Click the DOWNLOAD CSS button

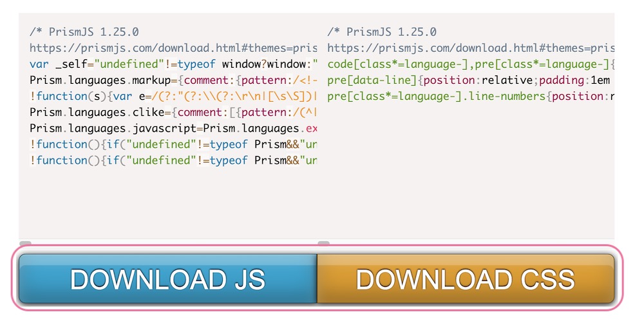coord(466,278)
